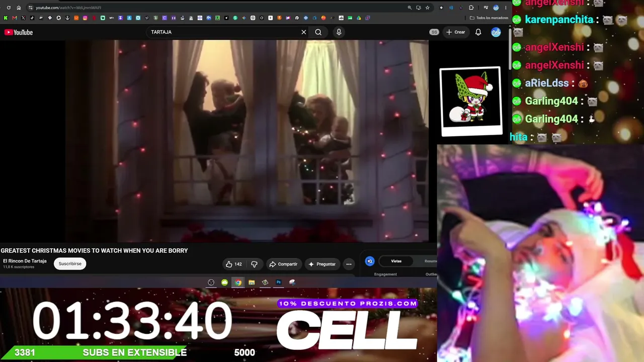Bookmark this page with the star icon
This screenshot has height=362, width=644.
428,8
